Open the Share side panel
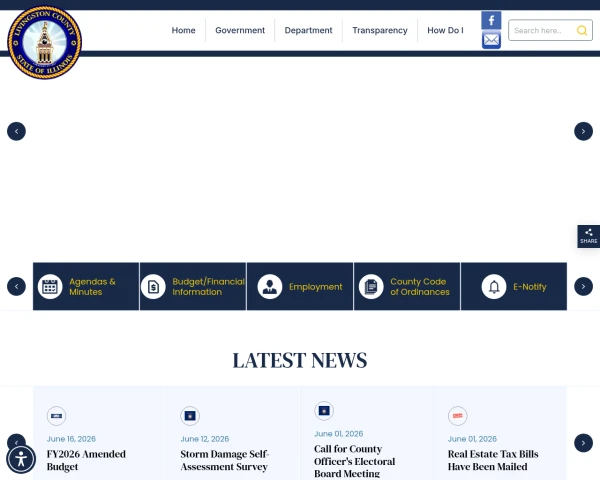 589,236
